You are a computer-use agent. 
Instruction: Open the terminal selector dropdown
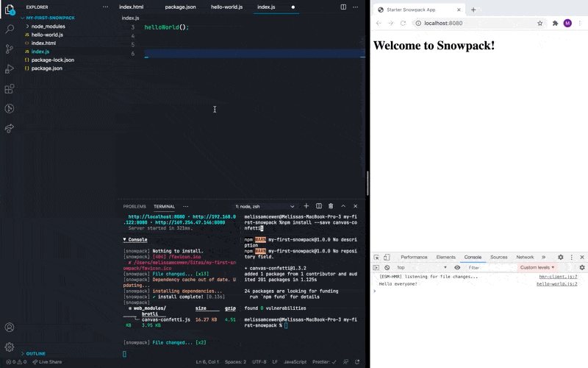click(265, 206)
